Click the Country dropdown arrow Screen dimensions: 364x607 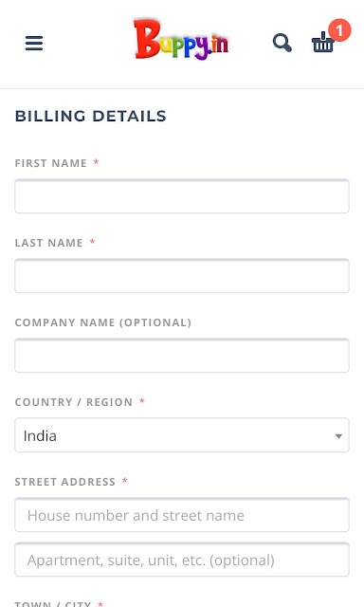[338, 436]
